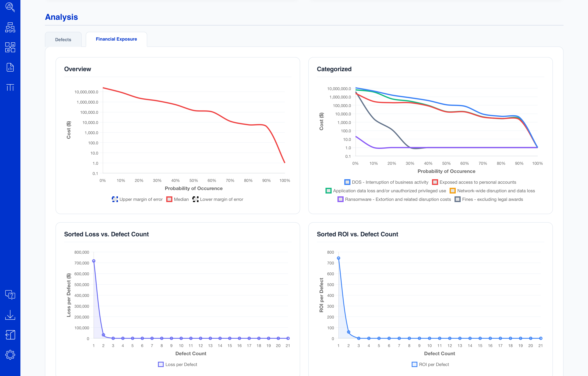588x376 pixels.
Task: Toggle ROI per Defect legend entry
Action: pos(430,365)
